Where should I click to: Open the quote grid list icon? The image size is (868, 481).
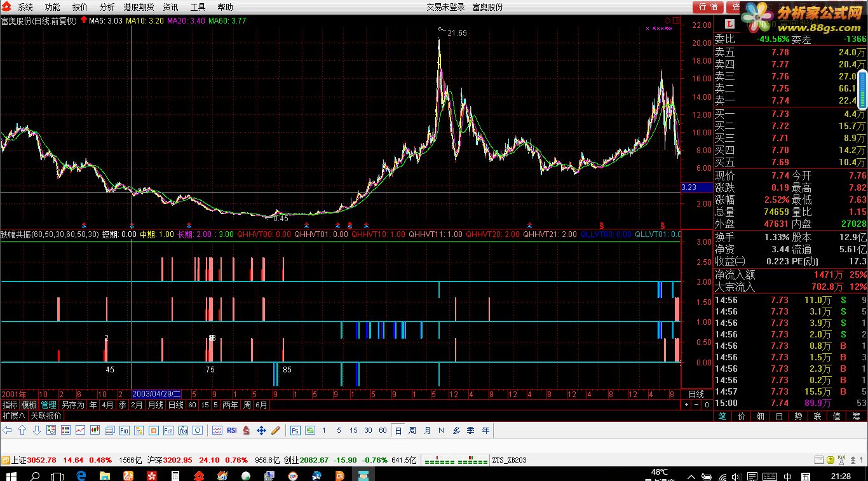pos(65,430)
